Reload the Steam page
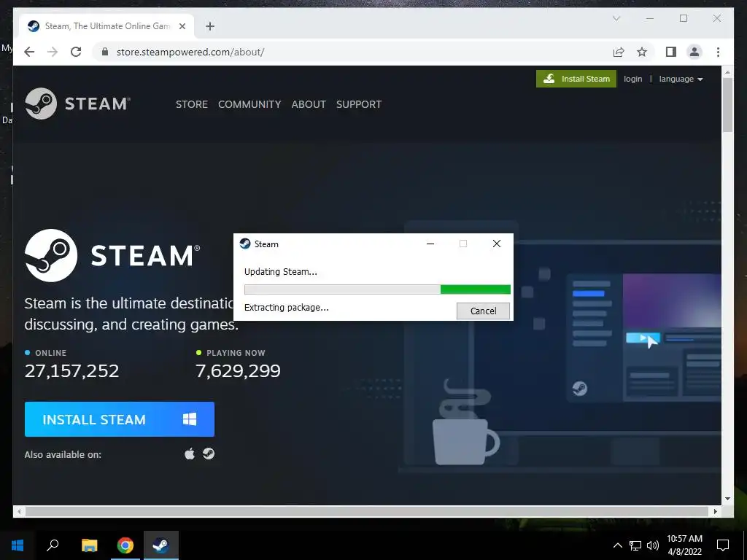This screenshot has width=747, height=560. pos(76,52)
